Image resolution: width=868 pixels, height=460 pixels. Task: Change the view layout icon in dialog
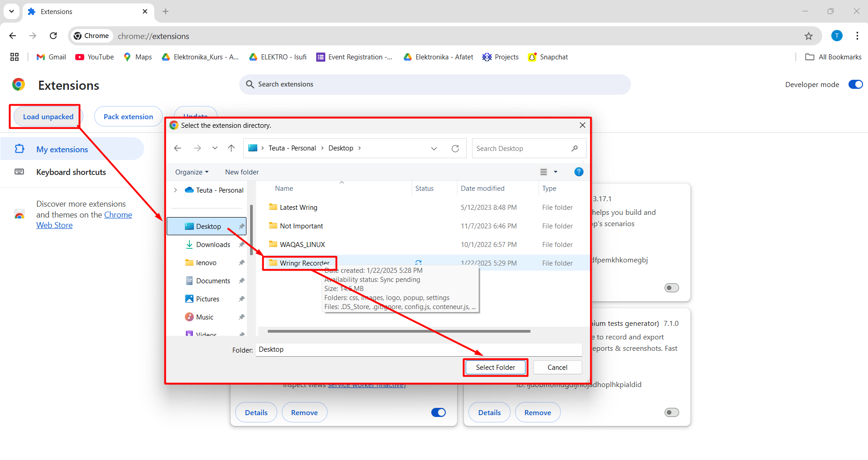544,172
